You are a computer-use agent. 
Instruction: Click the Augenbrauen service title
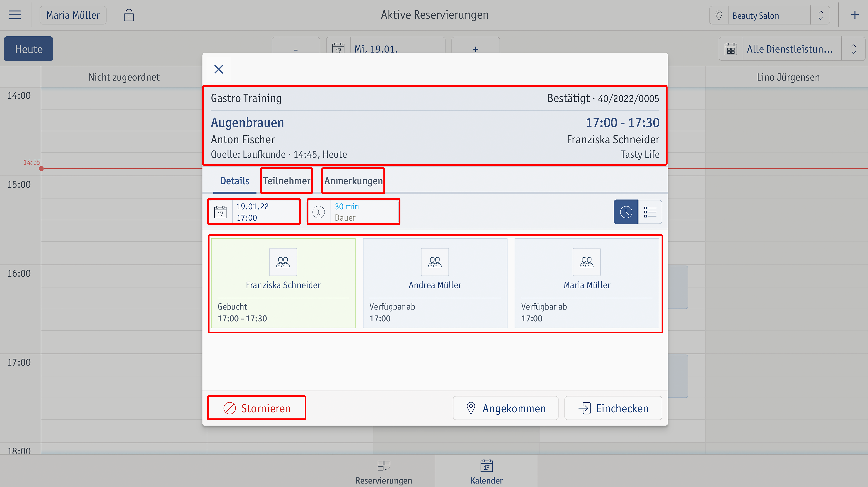(247, 123)
